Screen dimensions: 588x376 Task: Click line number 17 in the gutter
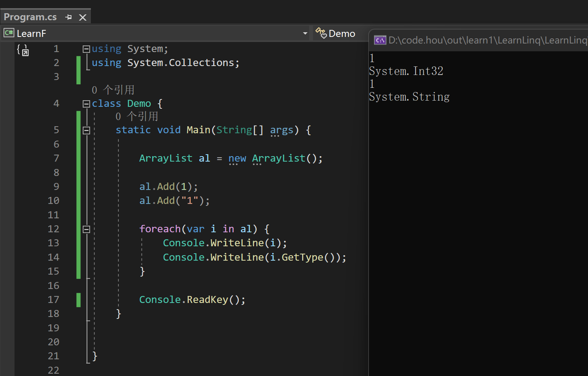[54, 300]
